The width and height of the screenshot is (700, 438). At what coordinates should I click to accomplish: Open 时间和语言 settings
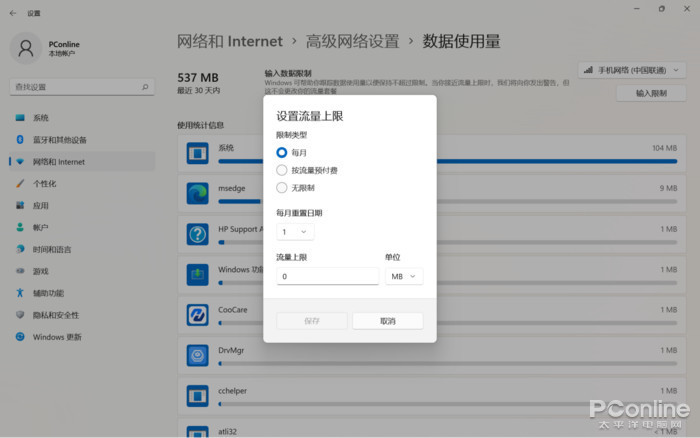pyautogui.click(x=82, y=249)
